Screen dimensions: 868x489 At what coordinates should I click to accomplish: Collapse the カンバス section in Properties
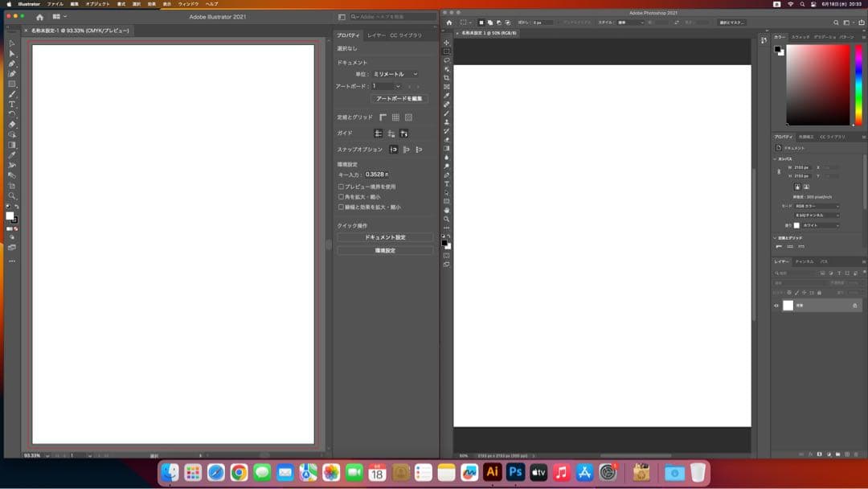pos(776,158)
